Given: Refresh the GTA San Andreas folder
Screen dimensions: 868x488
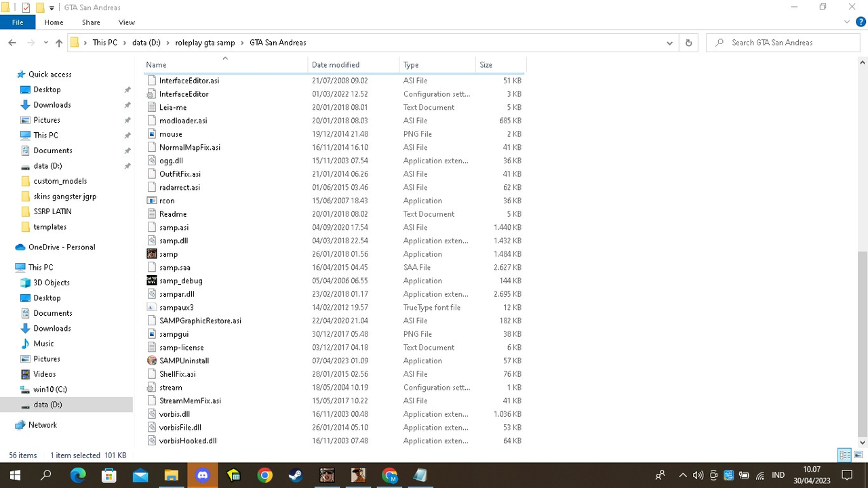Looking at the screenshot, I should (x=688, y=43).
